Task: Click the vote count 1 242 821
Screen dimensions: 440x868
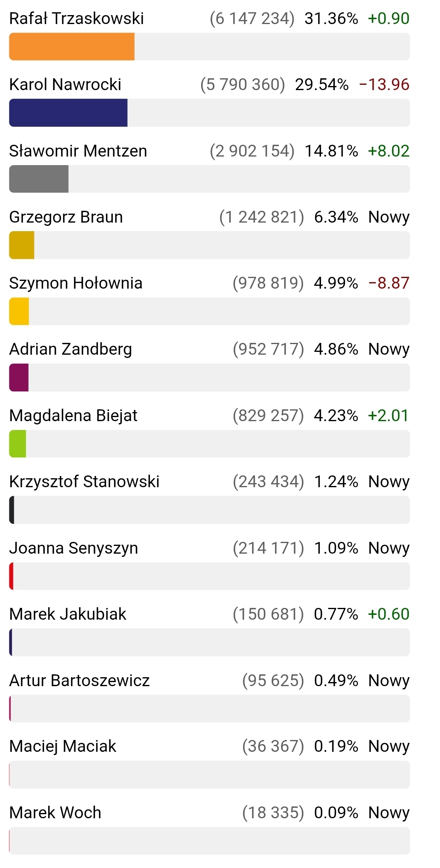Action: (261, 217)
